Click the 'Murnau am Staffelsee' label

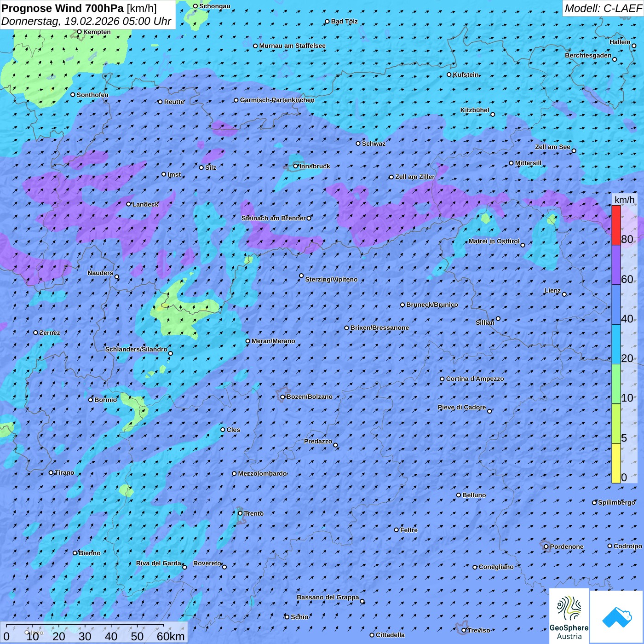292,46
